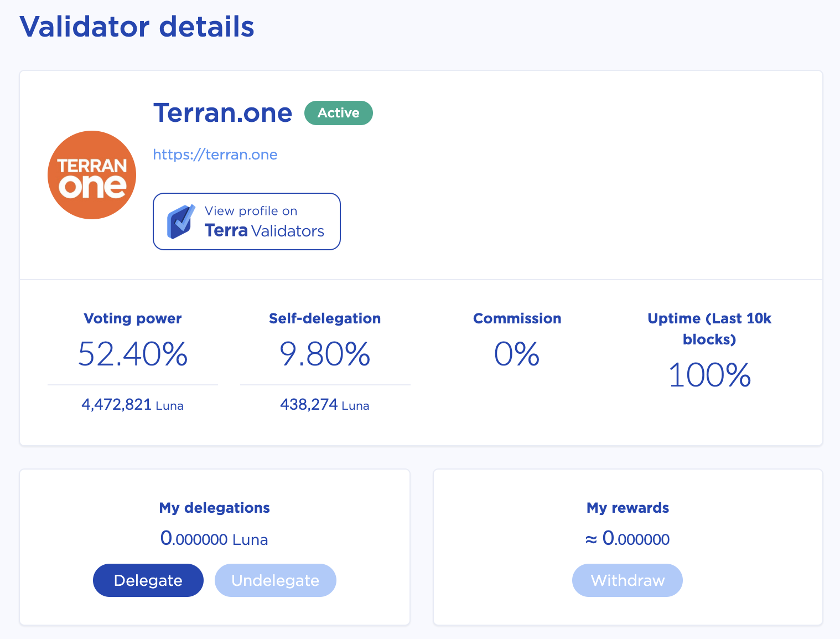This screenshot has height=639, width=840.
Task: Open the https://terran.one website link
Action: (215, 154)
